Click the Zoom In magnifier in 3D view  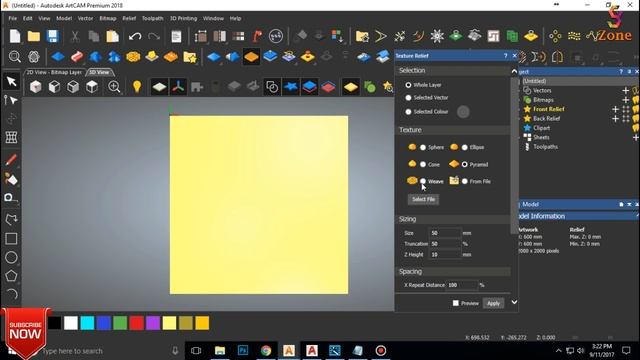[114, 87]
